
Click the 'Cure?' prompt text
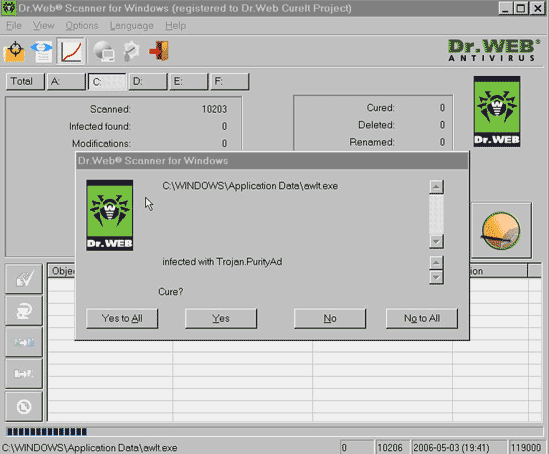171,292
